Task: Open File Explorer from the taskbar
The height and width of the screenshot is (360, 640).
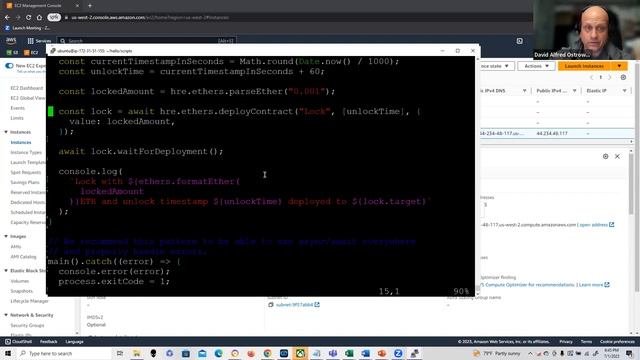Action: point(136,353)
